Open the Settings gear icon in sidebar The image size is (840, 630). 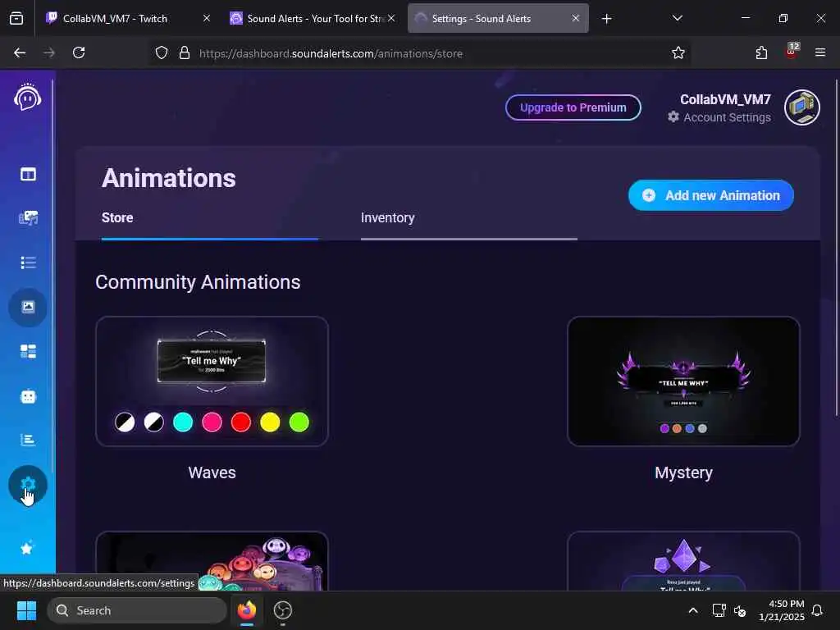pos(28,485)
